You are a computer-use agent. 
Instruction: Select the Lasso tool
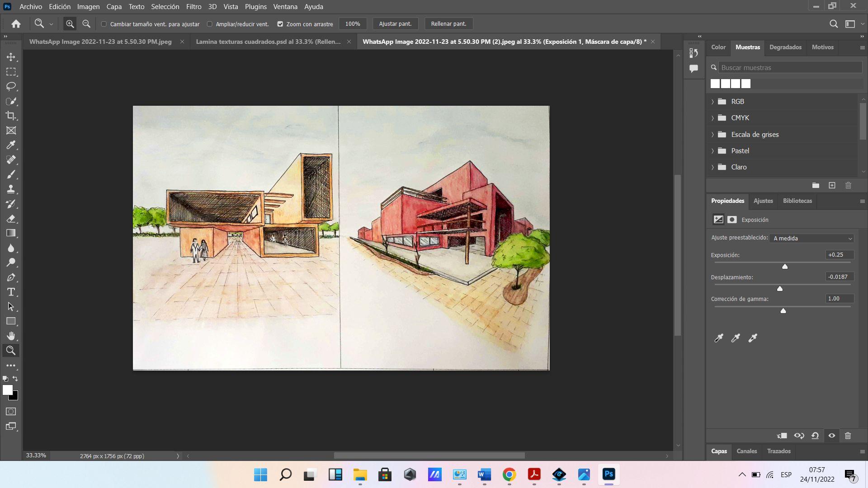[x=11, y=86]
